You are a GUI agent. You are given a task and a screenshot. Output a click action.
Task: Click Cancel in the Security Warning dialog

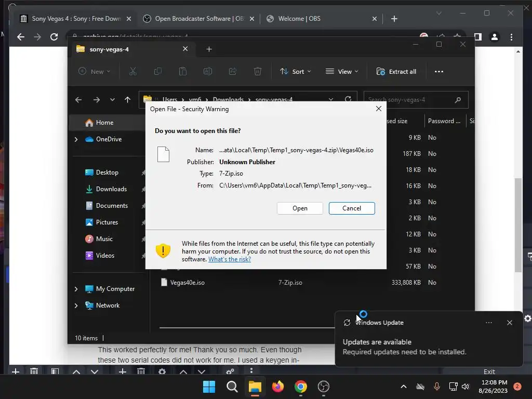352,208
